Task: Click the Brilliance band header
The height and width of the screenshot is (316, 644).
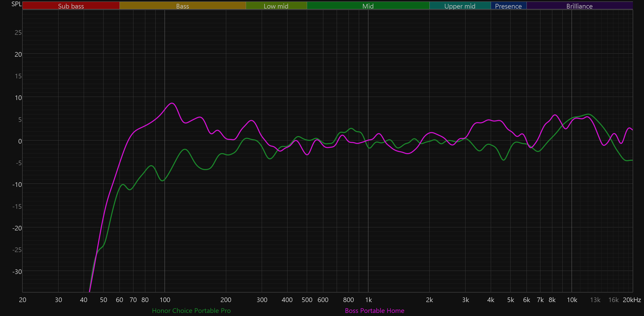Action: coord(579,6)
